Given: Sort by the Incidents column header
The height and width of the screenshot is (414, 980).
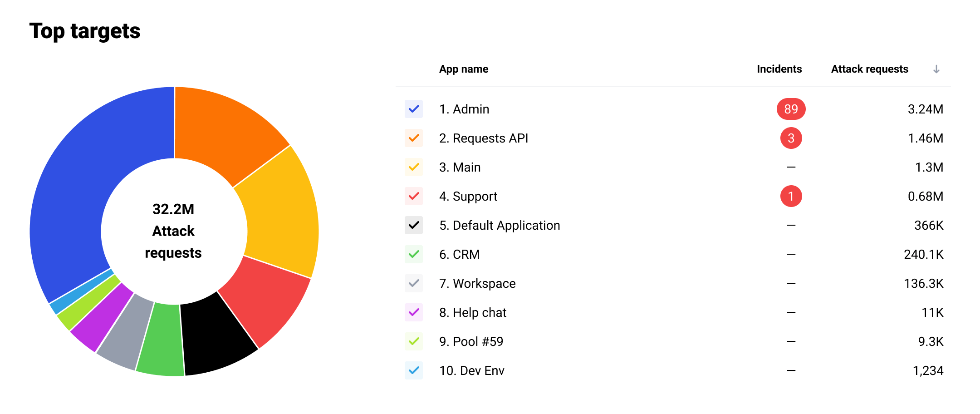Looking at the screenshot, I should pyautogui.click(x=779, y=69).
